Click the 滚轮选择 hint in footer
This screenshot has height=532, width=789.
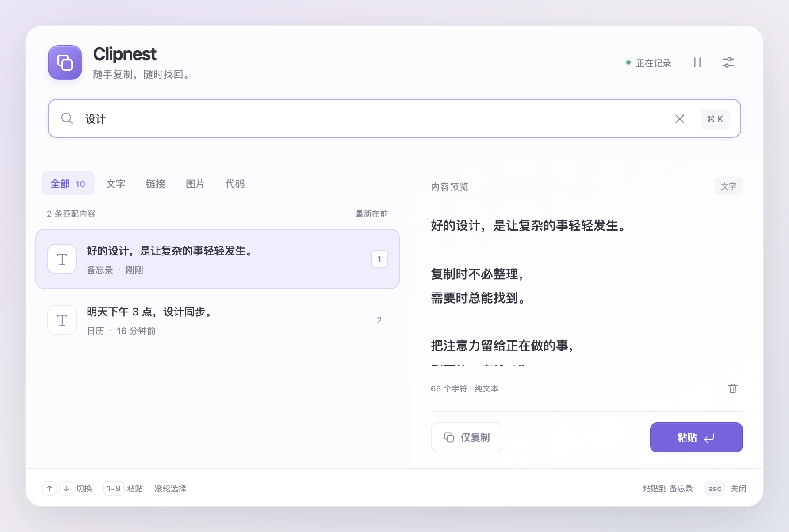170,488
